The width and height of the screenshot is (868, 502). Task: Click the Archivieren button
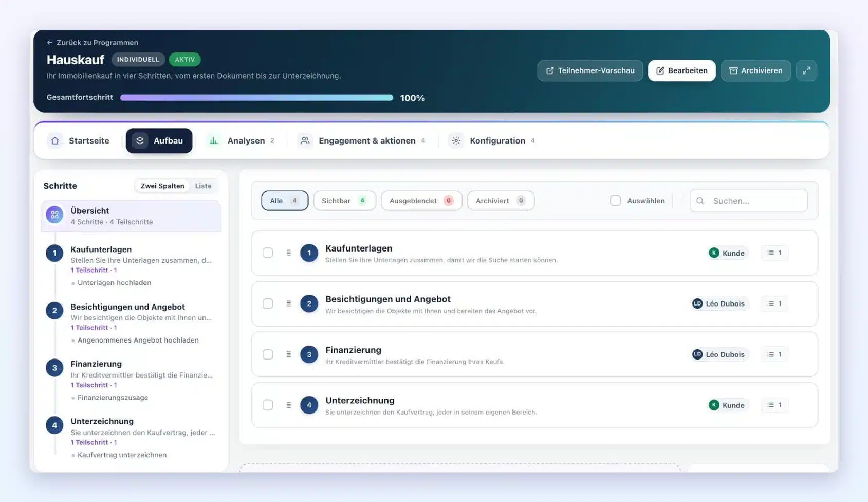click(x=755, y=70)
